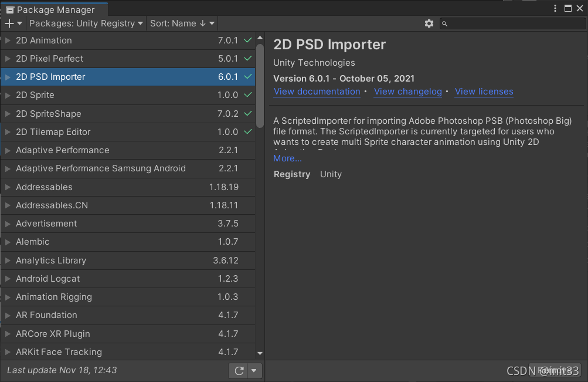The width and height of the screenshot is (588, 382).
Task: Click the list scroll up arrow
Action: [x=260, y=38]
